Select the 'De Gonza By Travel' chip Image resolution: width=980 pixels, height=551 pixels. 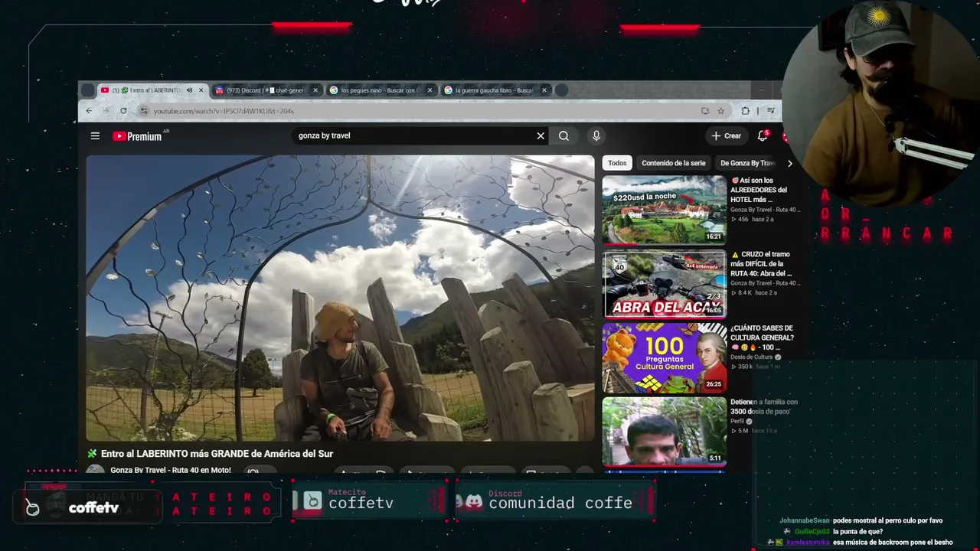pos(748,163)
